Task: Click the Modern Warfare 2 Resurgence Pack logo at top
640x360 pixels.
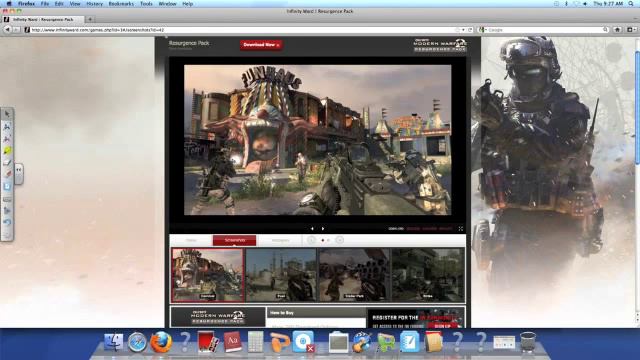Action: tap(440, 44)
